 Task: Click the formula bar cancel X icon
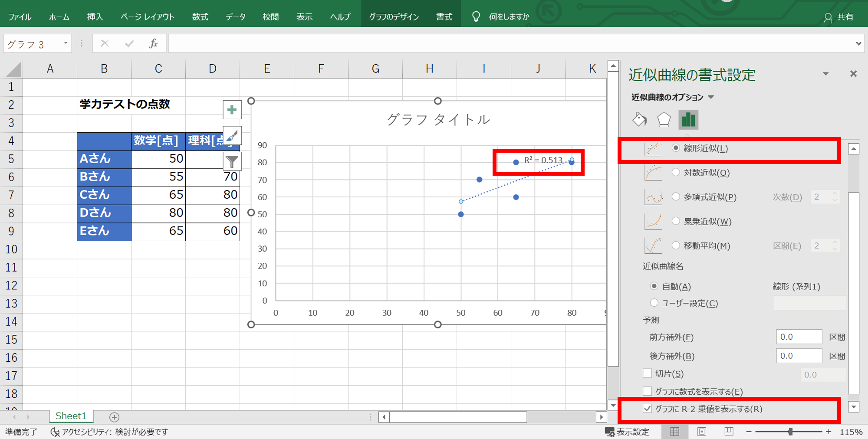coord(105,43)
